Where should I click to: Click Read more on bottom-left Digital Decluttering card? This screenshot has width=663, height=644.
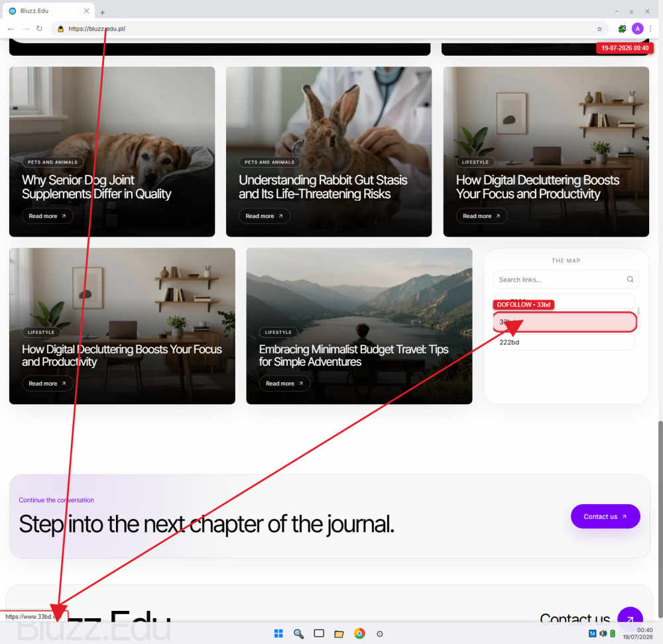pos(47,384)
